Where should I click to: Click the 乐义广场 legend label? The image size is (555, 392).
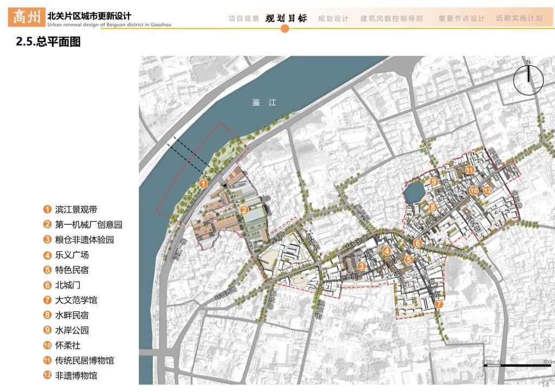(72, 254)
